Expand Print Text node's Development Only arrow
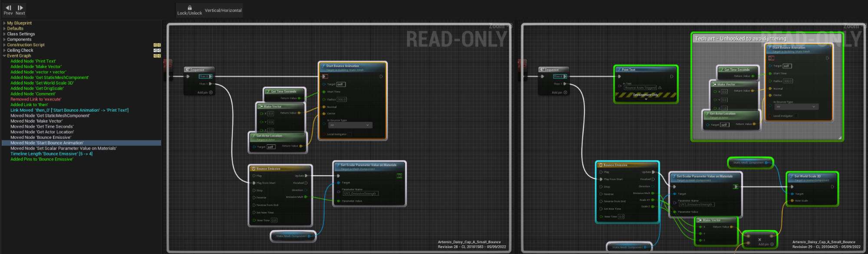 (646, 99)
